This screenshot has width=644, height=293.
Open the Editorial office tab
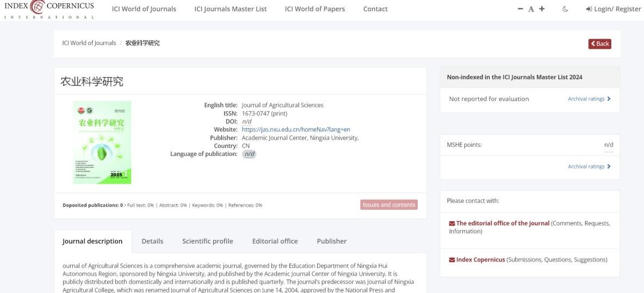pyautogui.click(x=275, y=241)
